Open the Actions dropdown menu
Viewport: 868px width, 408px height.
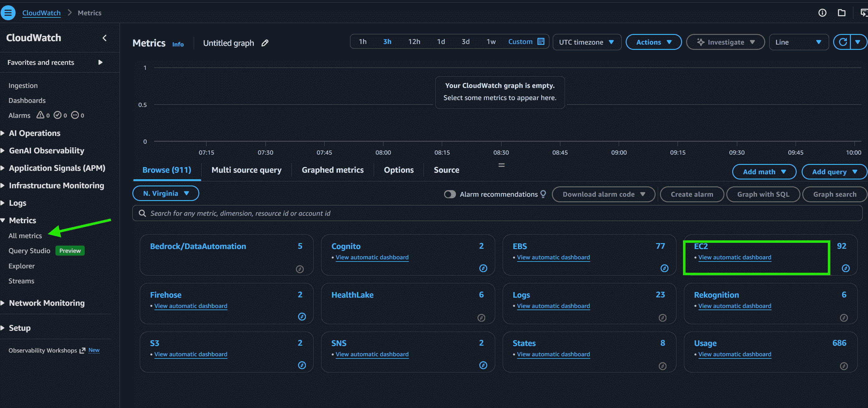point(653,42)
